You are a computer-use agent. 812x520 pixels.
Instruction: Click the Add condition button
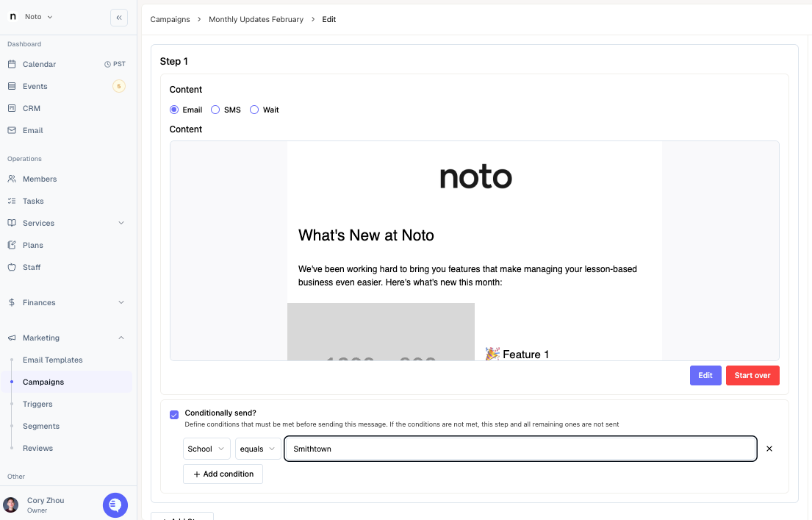pyautogui.click(x=223, y=474)
